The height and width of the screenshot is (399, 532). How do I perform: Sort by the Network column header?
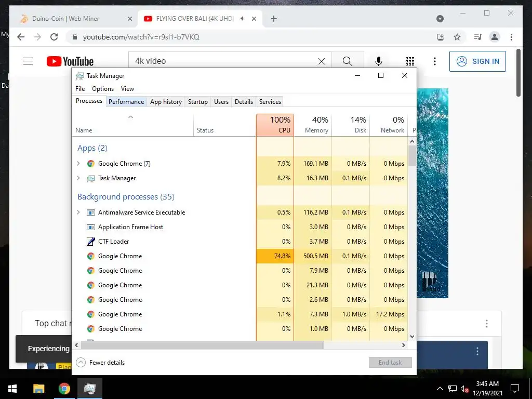[389, 125]
